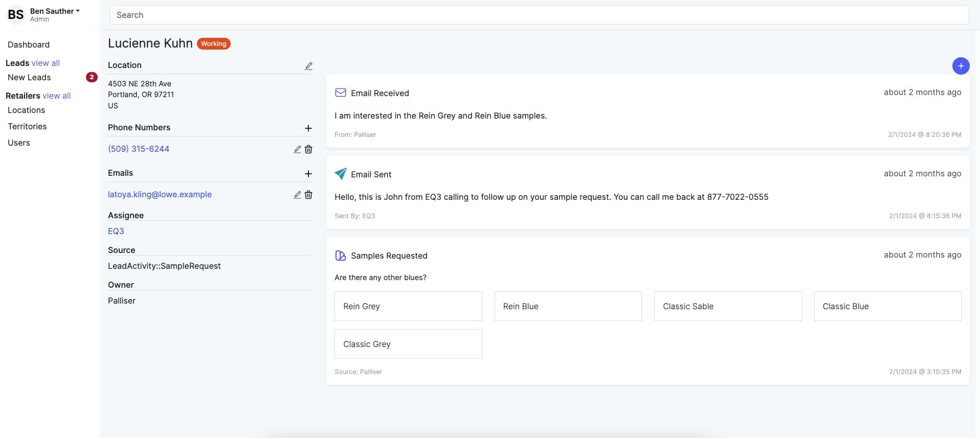Click the Location edit pencil icon
Screen dimensions: 980x438
[308, 66]
